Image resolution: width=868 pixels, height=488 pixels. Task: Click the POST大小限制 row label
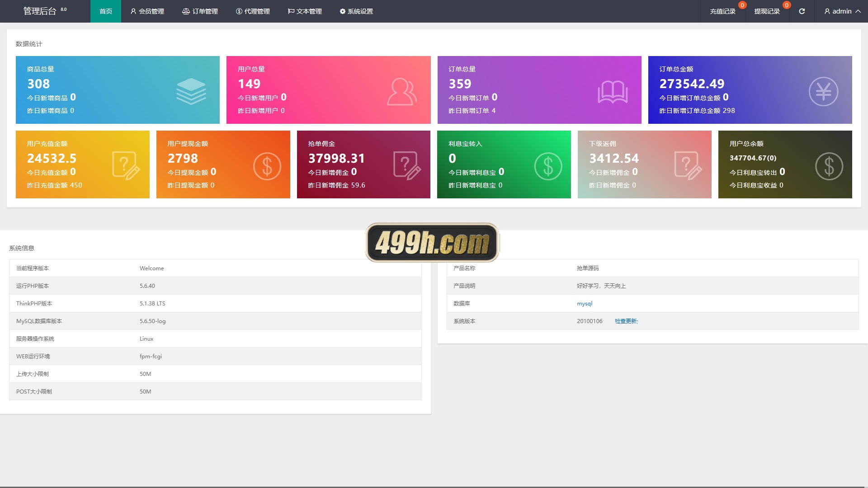click(x=34, y=392)
